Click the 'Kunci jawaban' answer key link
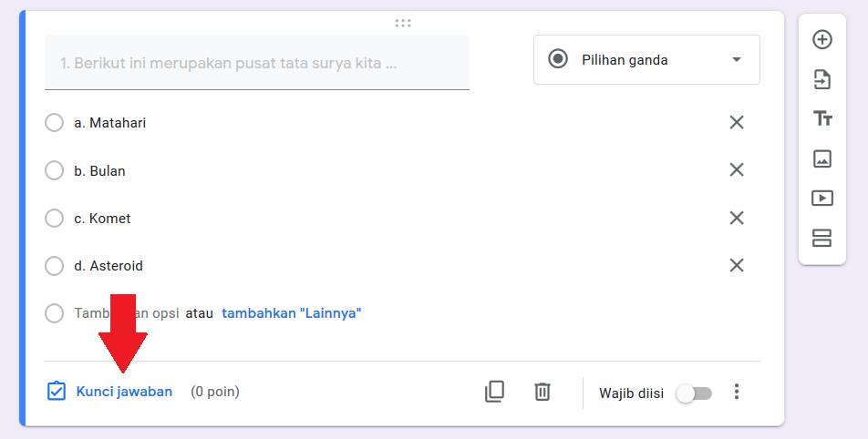The height and width of the screenshot is (439, 868). click(x=124, y=392)
